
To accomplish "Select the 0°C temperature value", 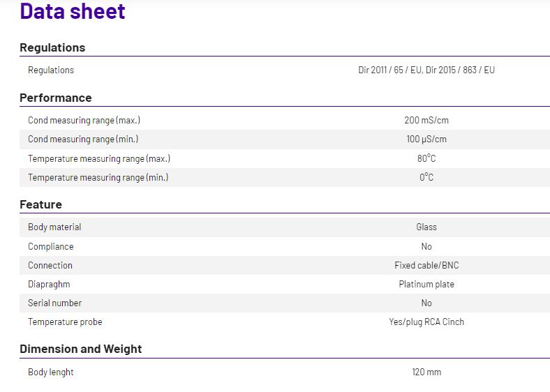I will click(x=426, y=177).
